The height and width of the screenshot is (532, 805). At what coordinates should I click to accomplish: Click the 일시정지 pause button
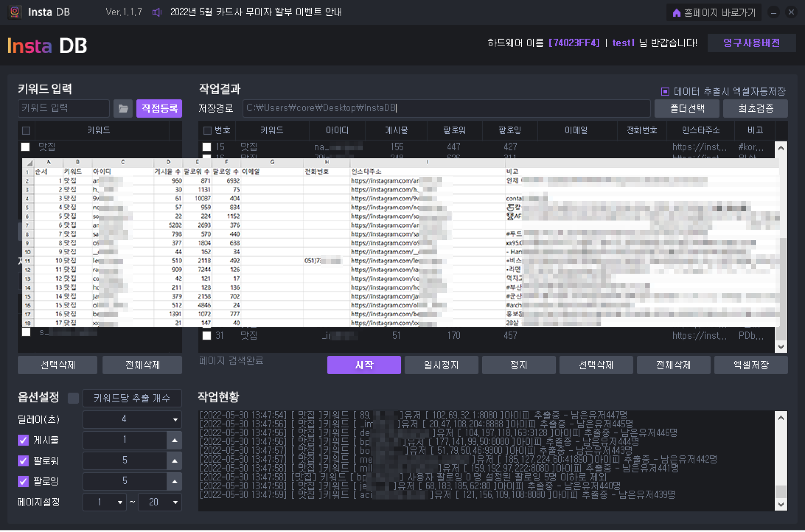pyautogui.click(x=442, y=365)
